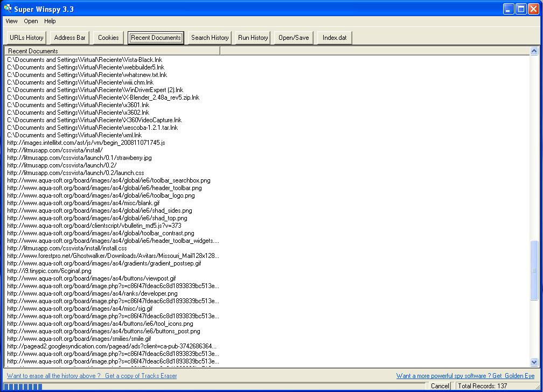Open the Help menu
This screenshot has width=543, height=392.
[x=50, y=21]
